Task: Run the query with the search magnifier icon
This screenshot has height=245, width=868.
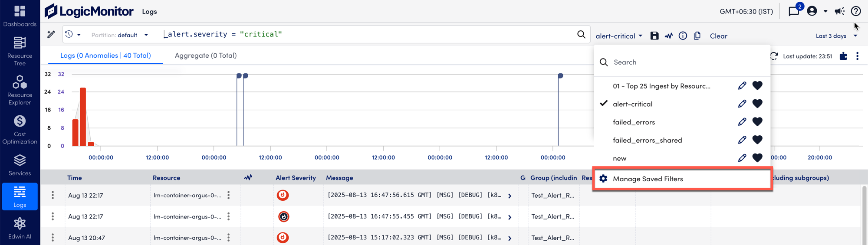Action: coord(581,34)
